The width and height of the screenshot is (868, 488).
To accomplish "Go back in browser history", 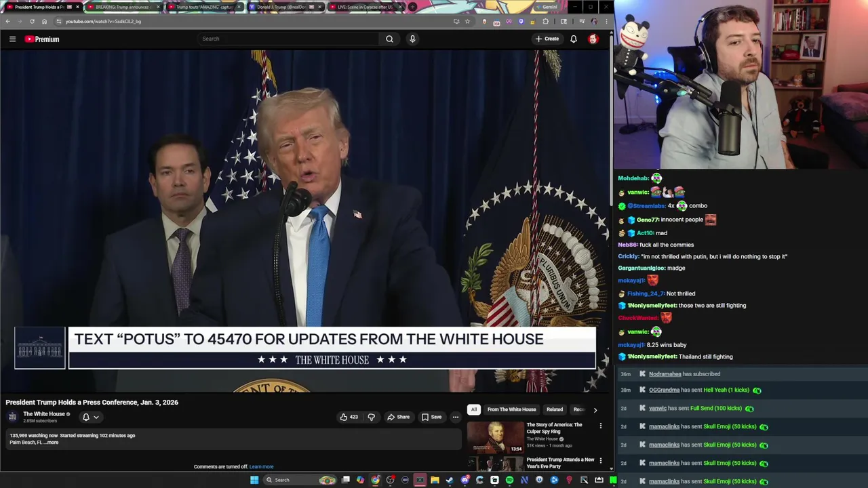I will (7, 21).
